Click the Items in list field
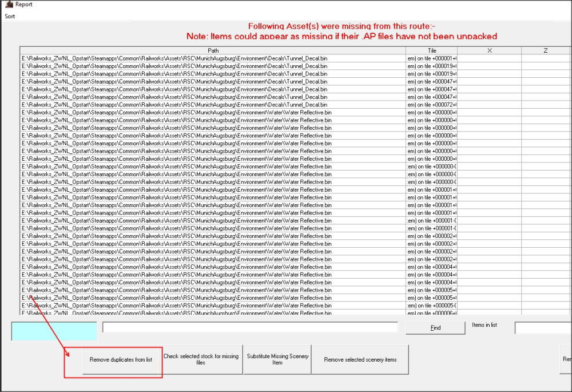This screenshot has height=392, width=572. point(543,328)
